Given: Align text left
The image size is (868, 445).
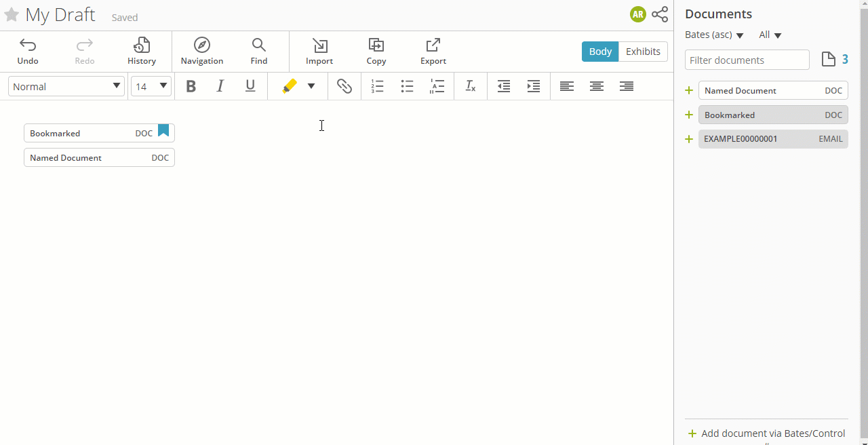Looking at the screenshot, I should click(x=566, y=86).
